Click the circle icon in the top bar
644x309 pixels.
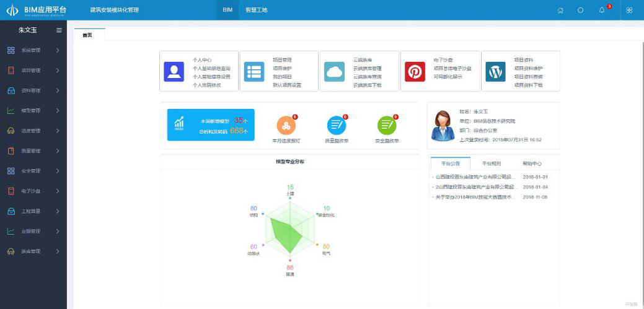coord(581,10)
